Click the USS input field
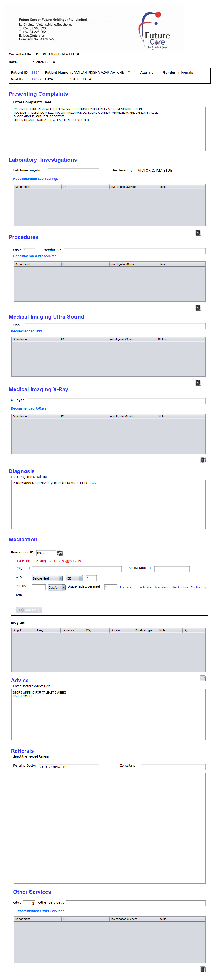 (x=115, y=326)
